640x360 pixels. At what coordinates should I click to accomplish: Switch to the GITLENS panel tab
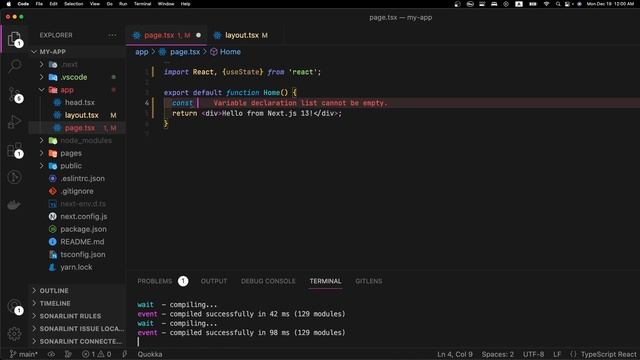[x=369, y=281]
